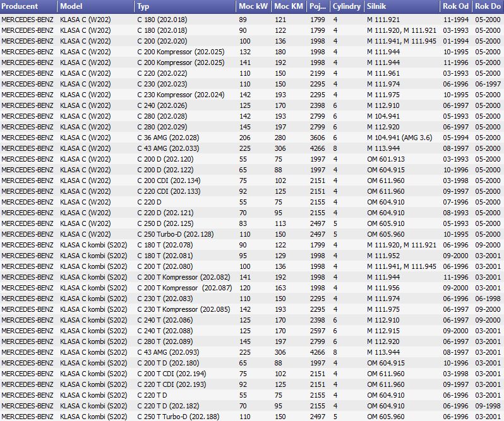The image size is (504, 421).
Task: Click engine cell OM 605.910
Action: pyautogui.click(x=386, y=223)
